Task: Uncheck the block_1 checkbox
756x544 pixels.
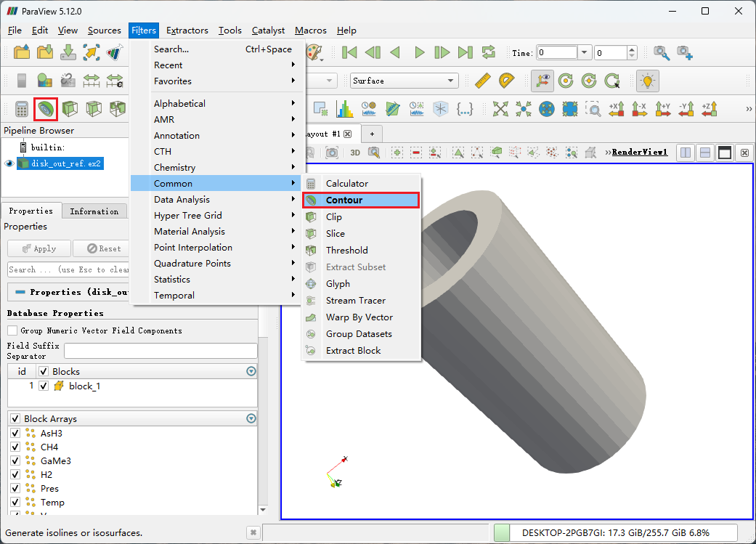Action: tap(44, 386)
